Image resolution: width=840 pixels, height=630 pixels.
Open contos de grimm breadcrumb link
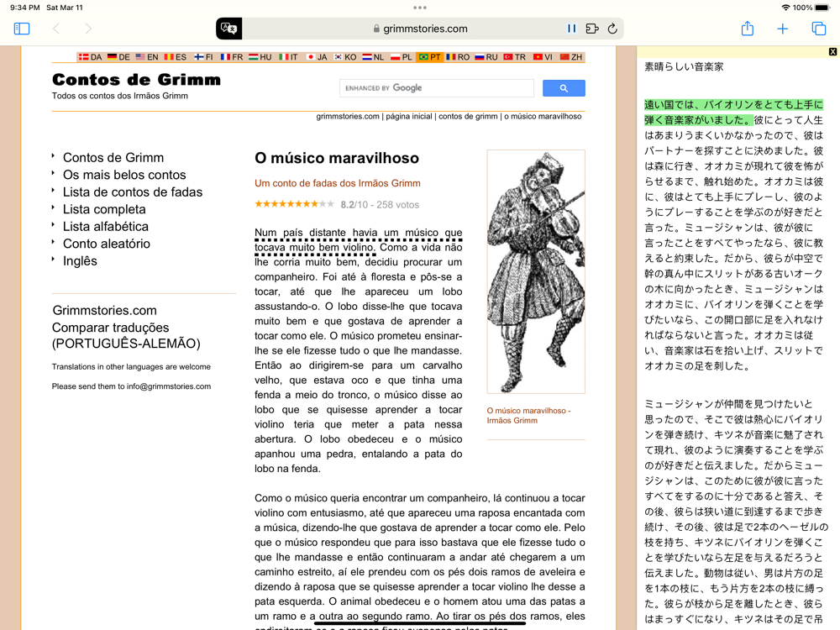click(x=468, y=116)
